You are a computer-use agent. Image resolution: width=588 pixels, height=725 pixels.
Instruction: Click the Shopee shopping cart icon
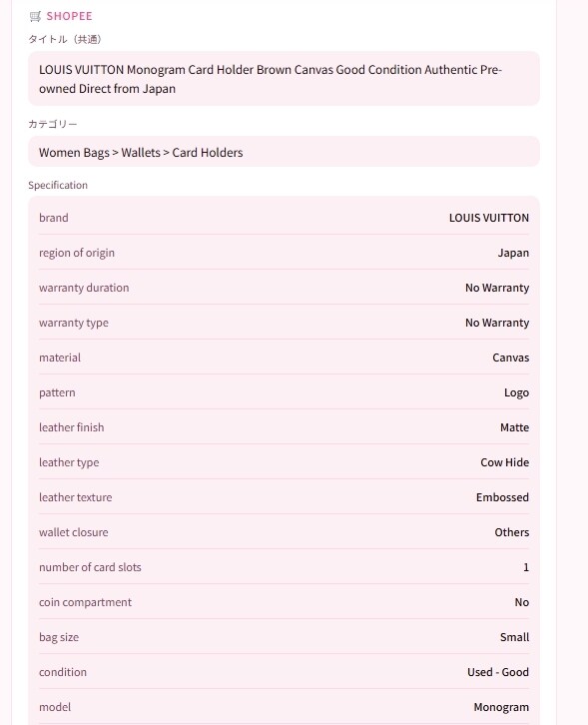(x=35, y=17)
